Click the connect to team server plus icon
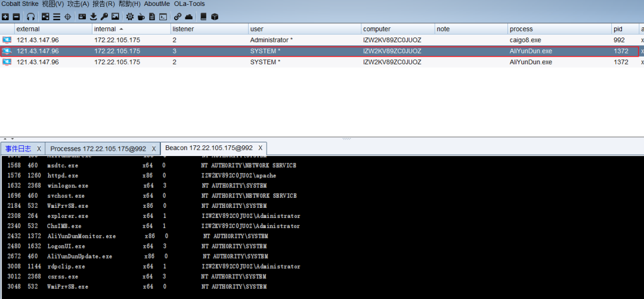 5,17
